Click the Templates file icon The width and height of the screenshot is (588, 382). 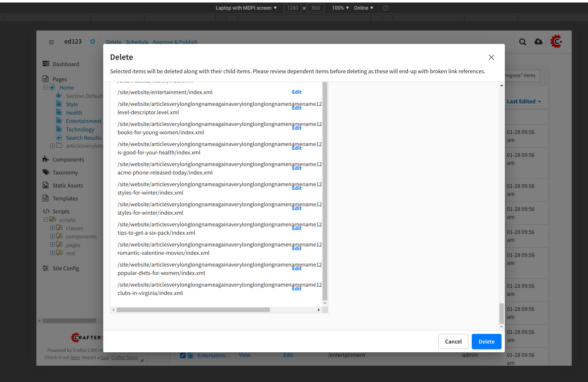coord(46,198)
